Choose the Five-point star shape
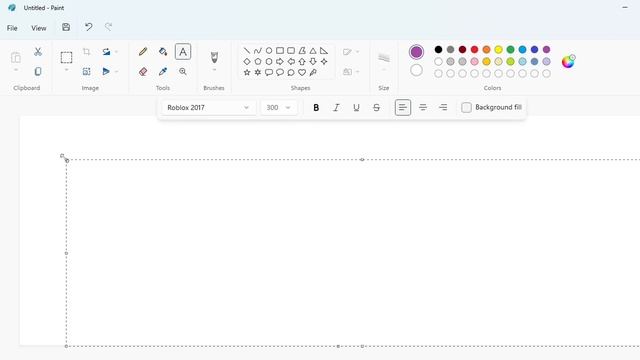The width and height of the screenshot is (640, 360). tap(247, 72)
